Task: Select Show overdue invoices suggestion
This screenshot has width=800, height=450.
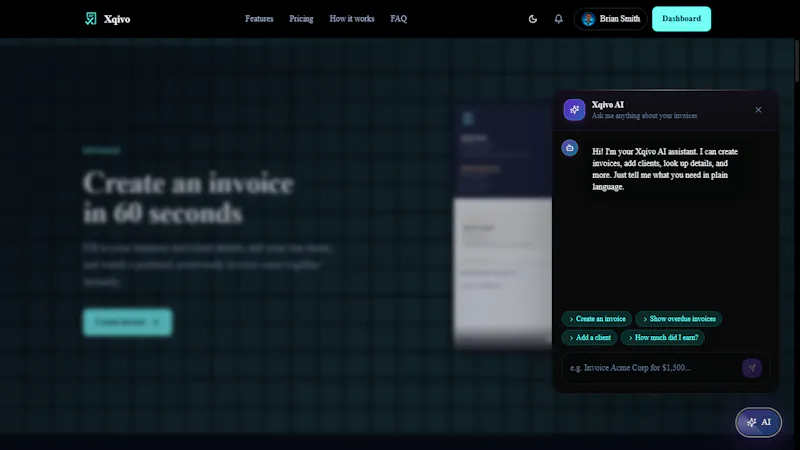Action: click(679, 319)
